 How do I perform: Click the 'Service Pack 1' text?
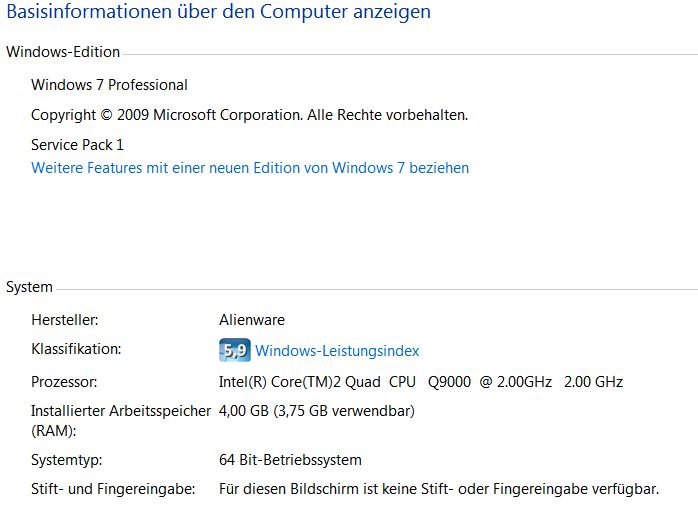pos(77,145)
